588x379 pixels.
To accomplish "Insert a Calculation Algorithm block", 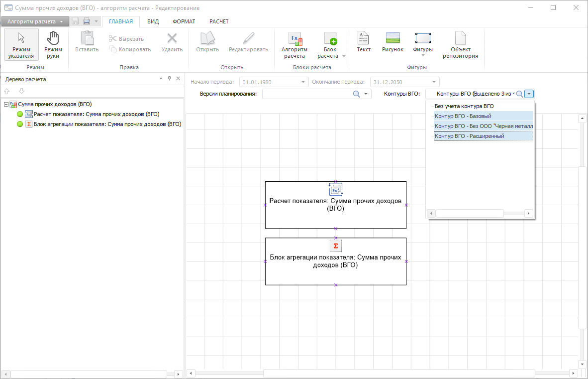I will coord(294,44).
